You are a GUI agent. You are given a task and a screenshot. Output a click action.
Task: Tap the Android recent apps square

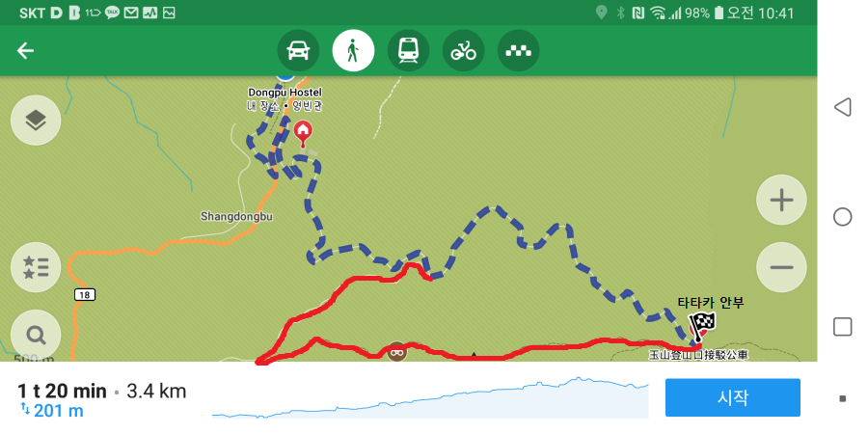tap(842, 327)
